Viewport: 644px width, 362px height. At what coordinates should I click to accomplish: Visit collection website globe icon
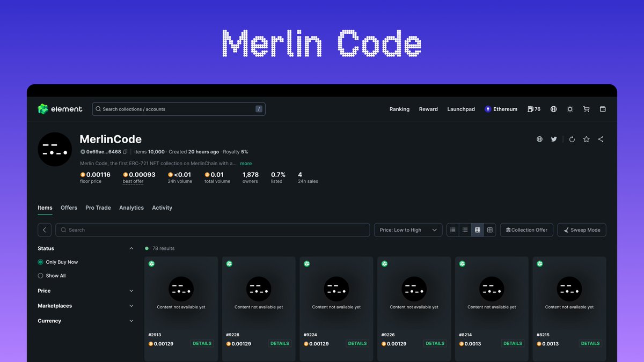[x=539, y=139]
